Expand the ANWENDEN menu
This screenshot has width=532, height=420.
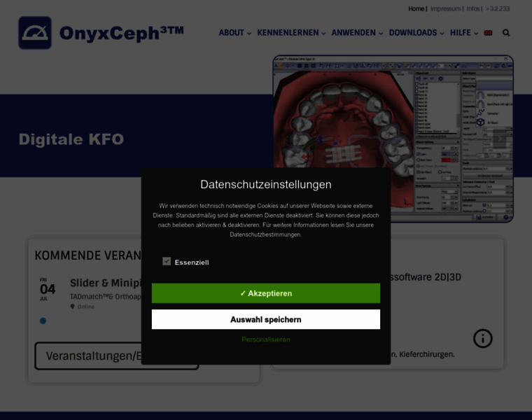357,33
